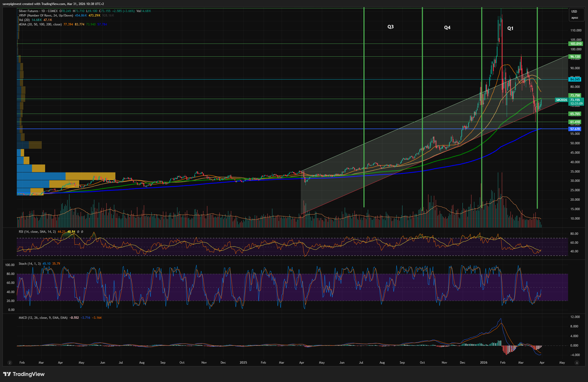588x382 pixels.
Task: Select the cyan 84.045 price label
Action: tap(575, 79)
